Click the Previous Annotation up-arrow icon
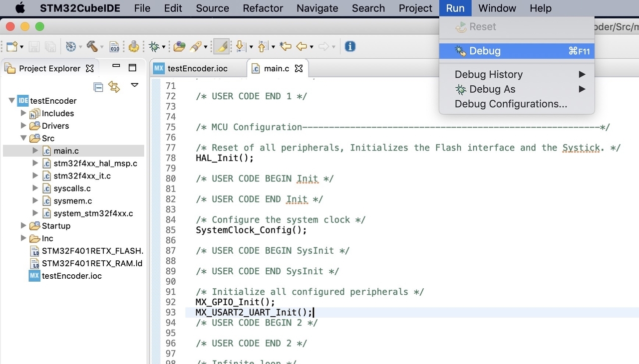 point(263,47)
